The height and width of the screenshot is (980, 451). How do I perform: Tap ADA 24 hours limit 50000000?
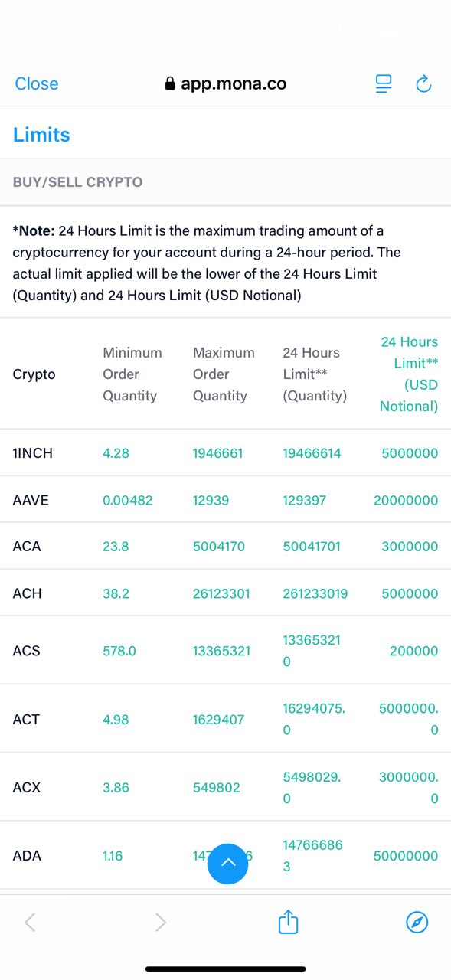point(406,856)
